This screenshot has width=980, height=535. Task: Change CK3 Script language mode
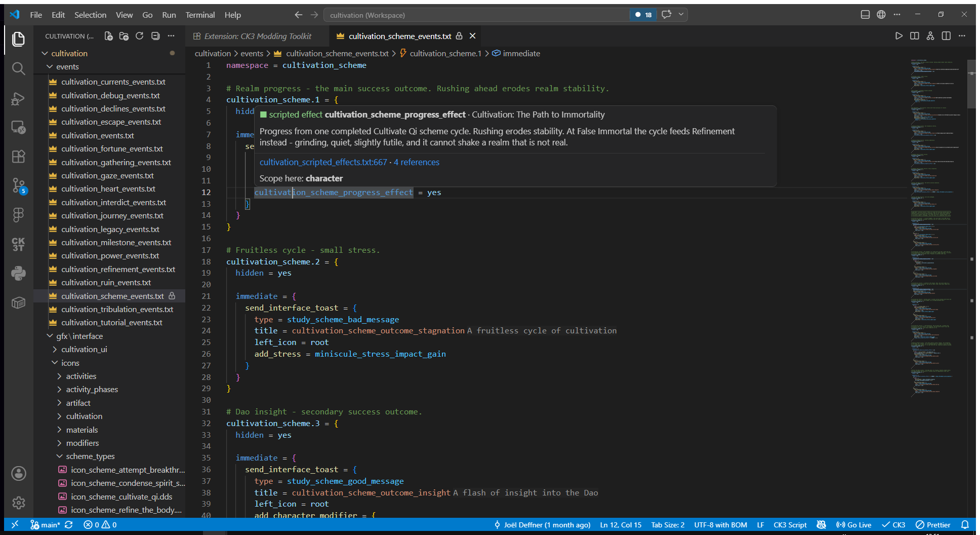[790, 525]
